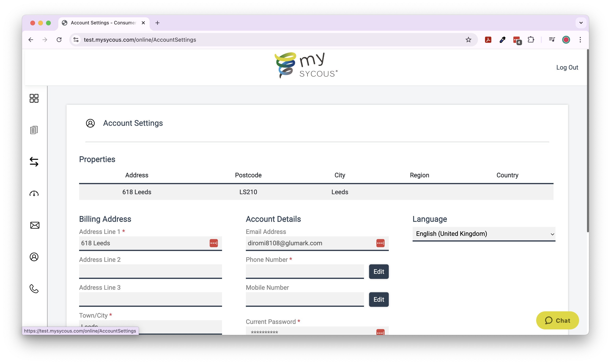The height and width of the screenshot is (364, 611).
Task: Open the dashboard grid icon in sidebar
Action: pos(34,98)
